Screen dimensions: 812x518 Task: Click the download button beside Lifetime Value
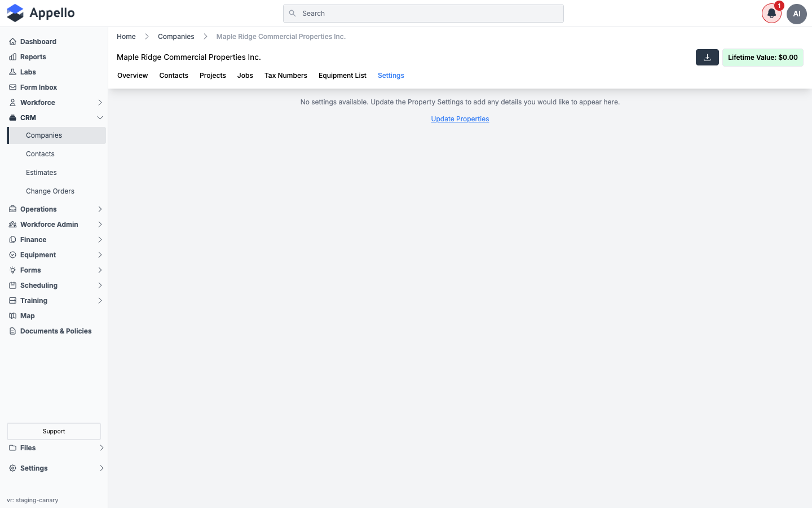coord(707,58)
